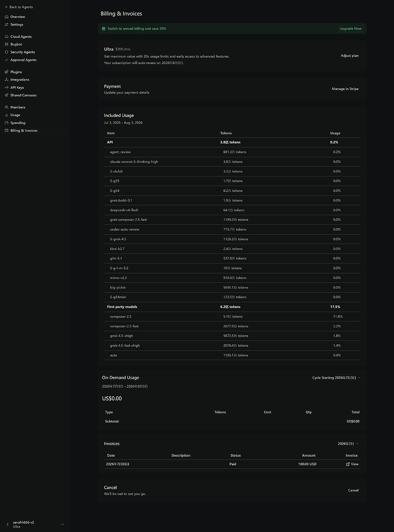Click Manage in Stripe
Screen dimensions: 394x532
click(345, 89)
